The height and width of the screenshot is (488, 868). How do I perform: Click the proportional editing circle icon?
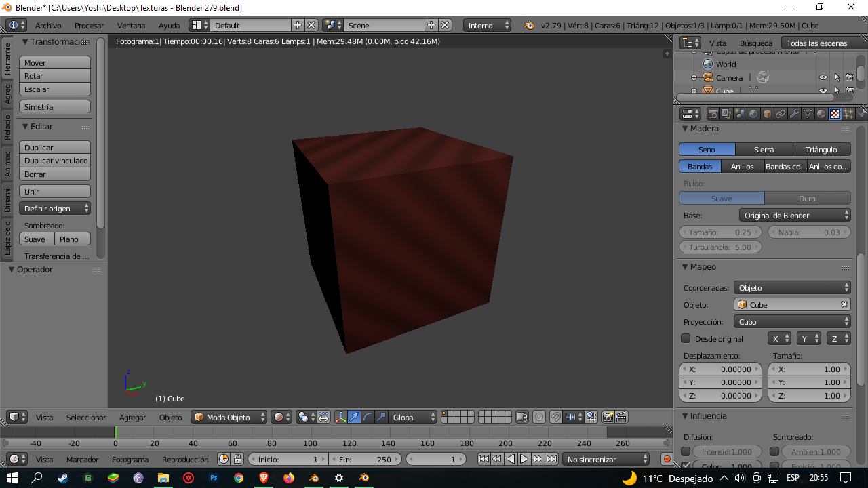539,418
